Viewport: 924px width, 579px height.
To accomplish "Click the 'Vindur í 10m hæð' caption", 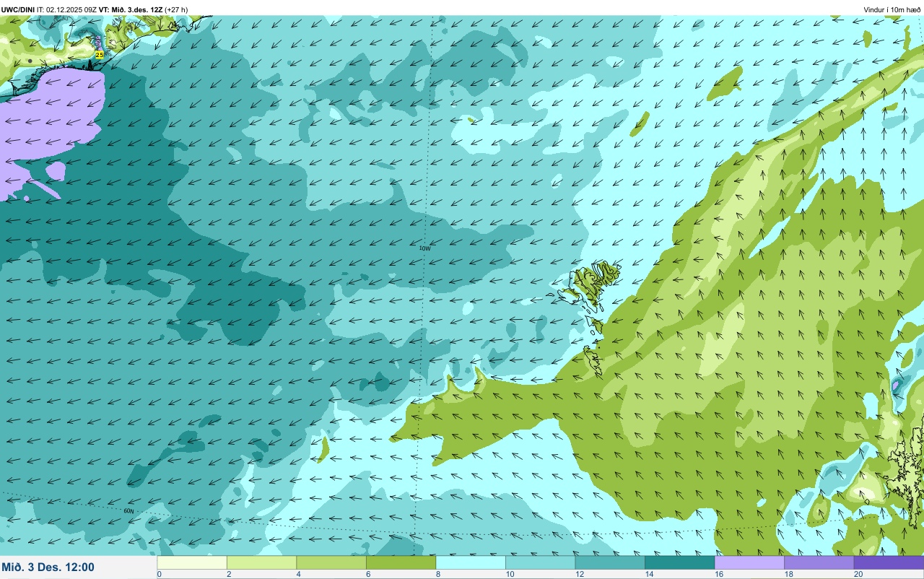I will pyautogui.click(x=892, y=9).
